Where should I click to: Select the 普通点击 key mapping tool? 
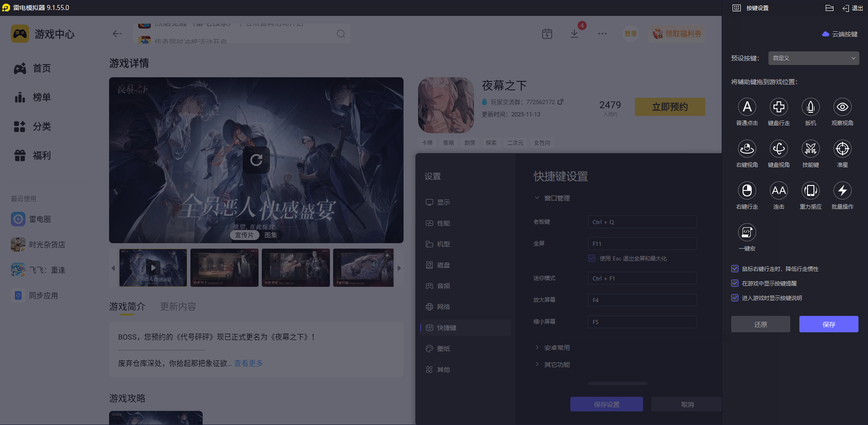click(747, 107)
